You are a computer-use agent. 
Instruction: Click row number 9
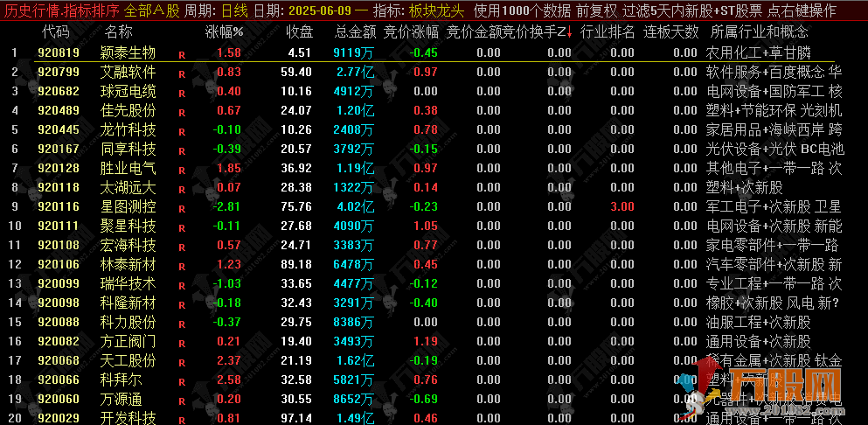[15, 207]
